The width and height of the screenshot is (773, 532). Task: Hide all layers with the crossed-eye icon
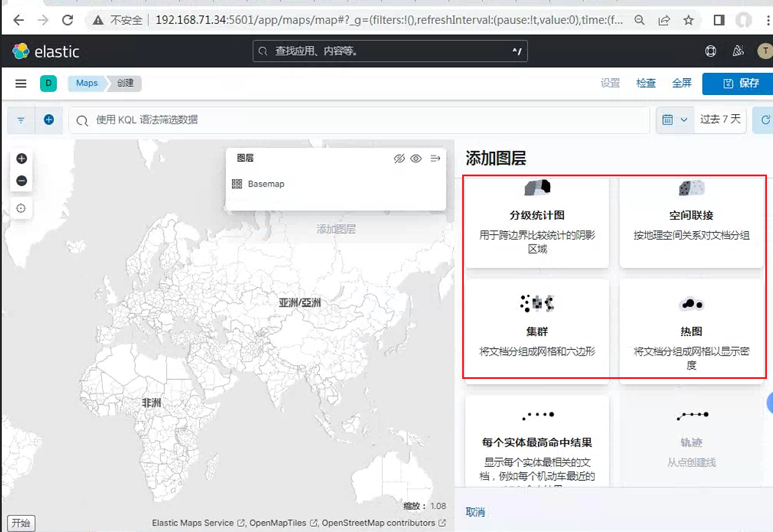click(x=399, y=158)
